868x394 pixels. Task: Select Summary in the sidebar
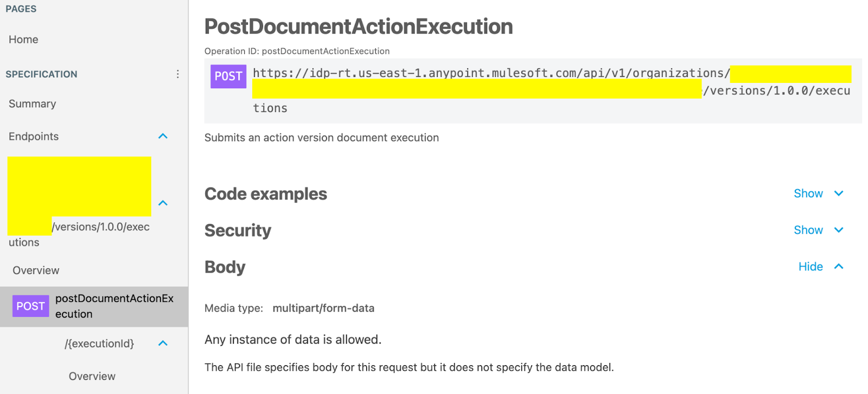32,104
